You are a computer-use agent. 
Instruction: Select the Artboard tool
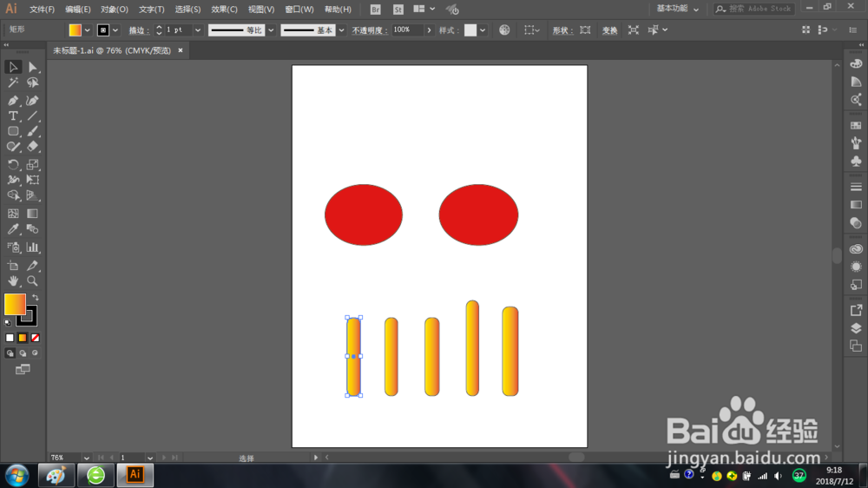click(x=13, y=266)
